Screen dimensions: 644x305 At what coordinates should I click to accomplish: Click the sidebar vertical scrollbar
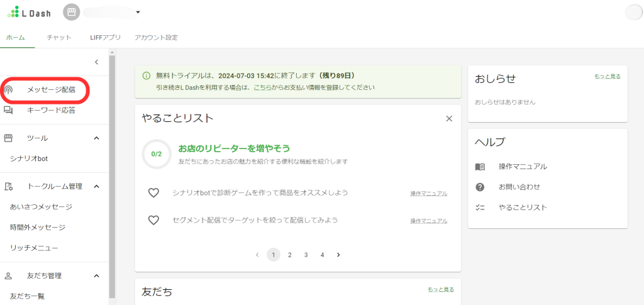pyautogui.click(x=113, y=176)
